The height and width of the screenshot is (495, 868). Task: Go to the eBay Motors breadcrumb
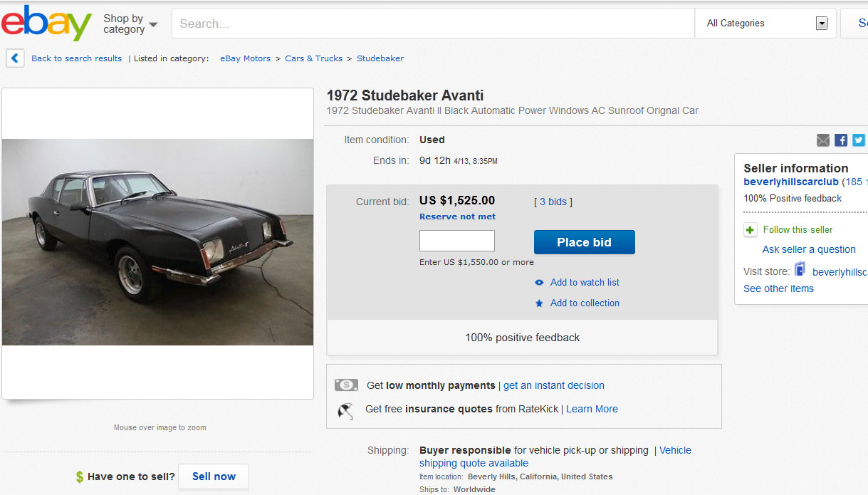pyautogui.click(x=245, y=58)
